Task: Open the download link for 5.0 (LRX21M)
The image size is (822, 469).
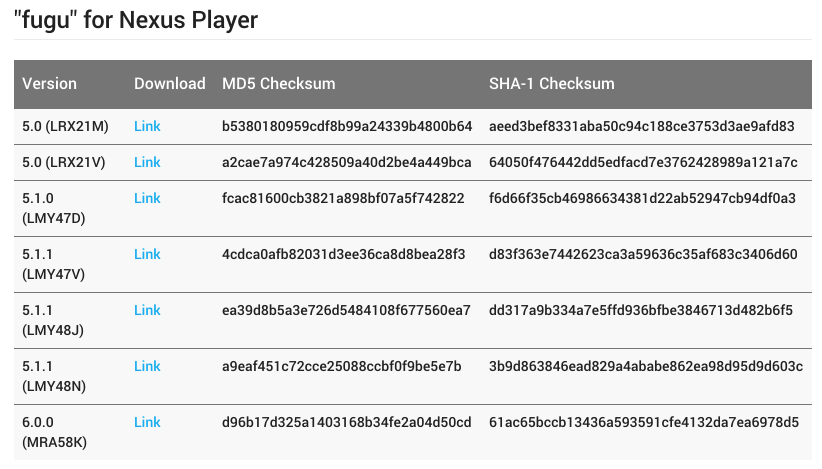Action: [147, 126]
